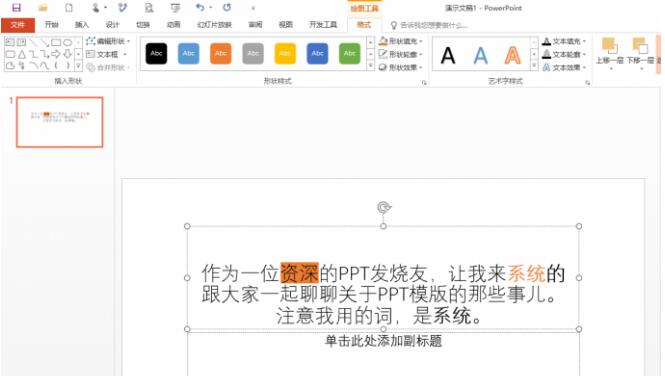
Task: Open the File (文件) tab
Action: click(x=18, y=25)
